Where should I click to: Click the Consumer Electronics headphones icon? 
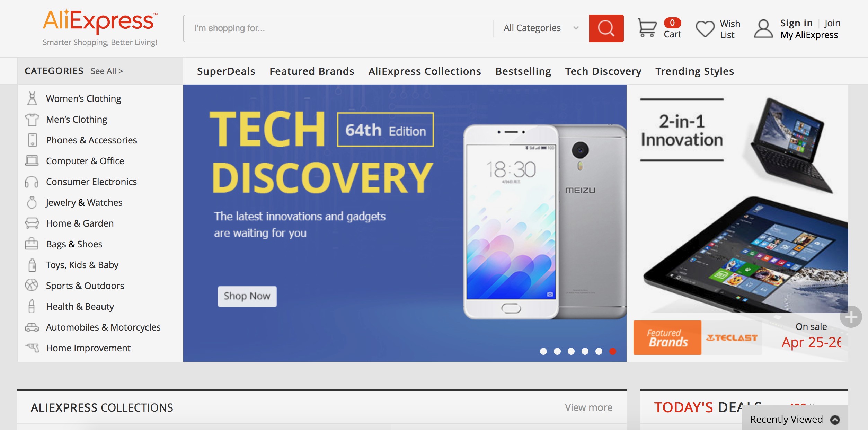tap(32, 182)
